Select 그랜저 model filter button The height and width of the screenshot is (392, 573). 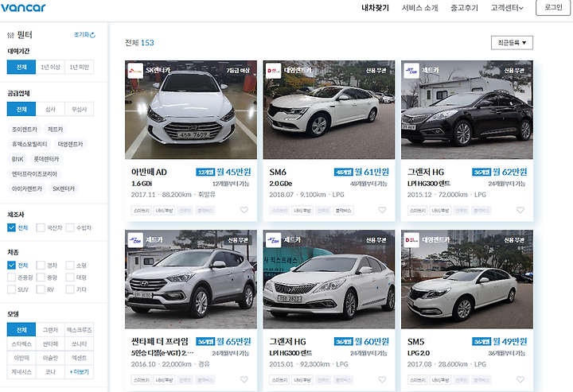click(x=50, y=330)
